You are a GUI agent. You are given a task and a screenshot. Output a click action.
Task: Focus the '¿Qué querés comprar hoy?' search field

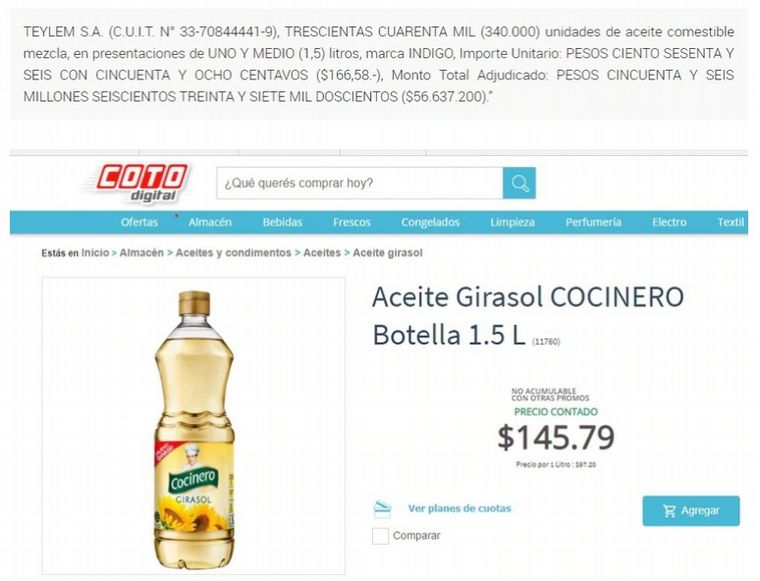[x=360, y=183]
